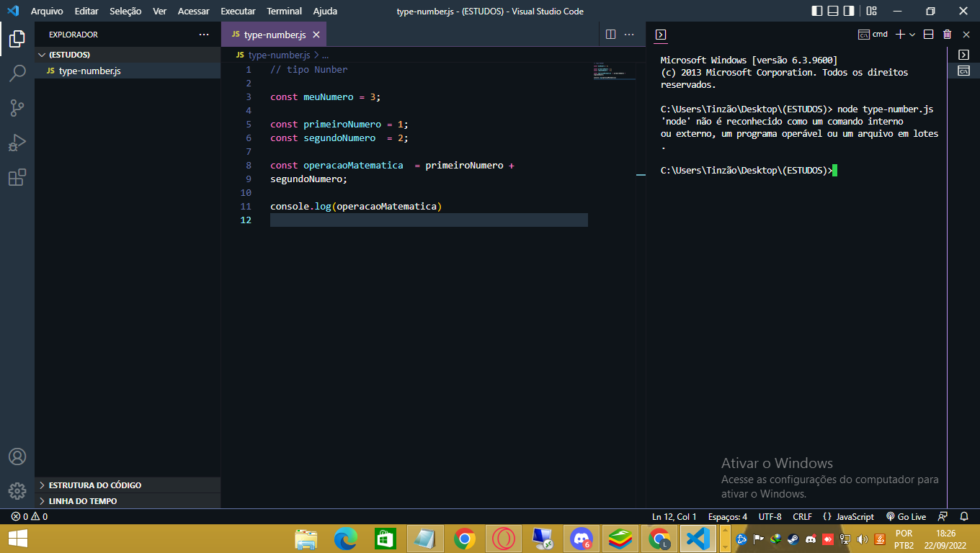
Task: Select the first terminal in terminal list
Action: point(963,55)
